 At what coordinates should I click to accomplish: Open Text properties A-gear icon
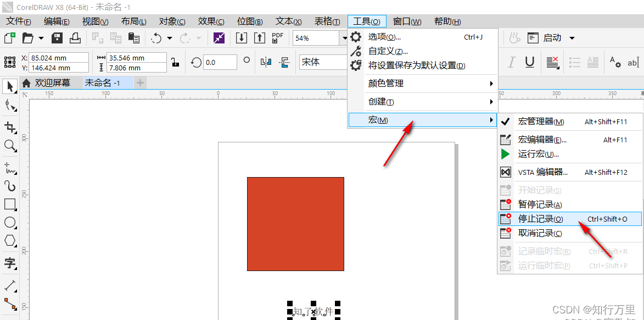pyautogui.click(x=615, y=63)
